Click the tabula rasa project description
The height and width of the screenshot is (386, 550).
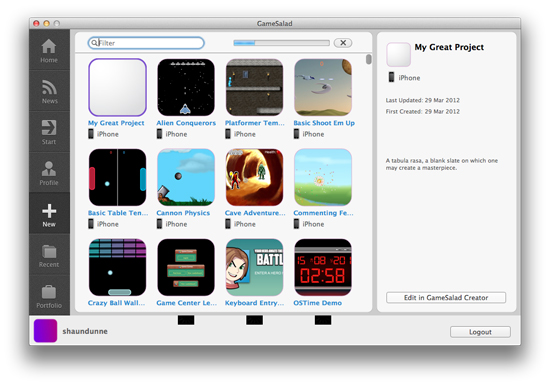442,164
